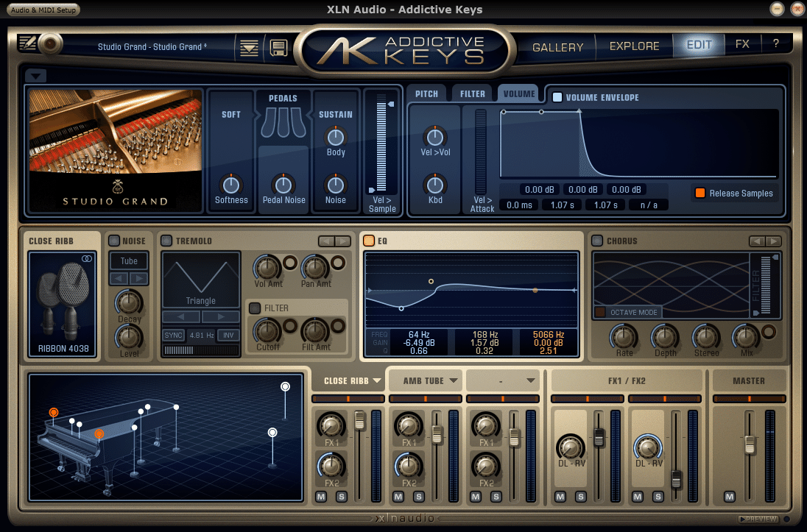Switch to next CHORUS effect type
This screenshot has width=807, height=532.
[x=773, y=241]
